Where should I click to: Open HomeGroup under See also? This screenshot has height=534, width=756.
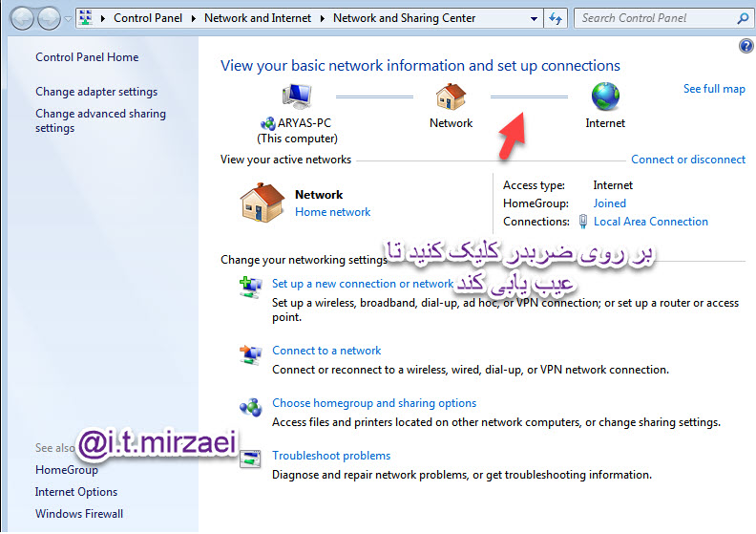coord(67,470)
